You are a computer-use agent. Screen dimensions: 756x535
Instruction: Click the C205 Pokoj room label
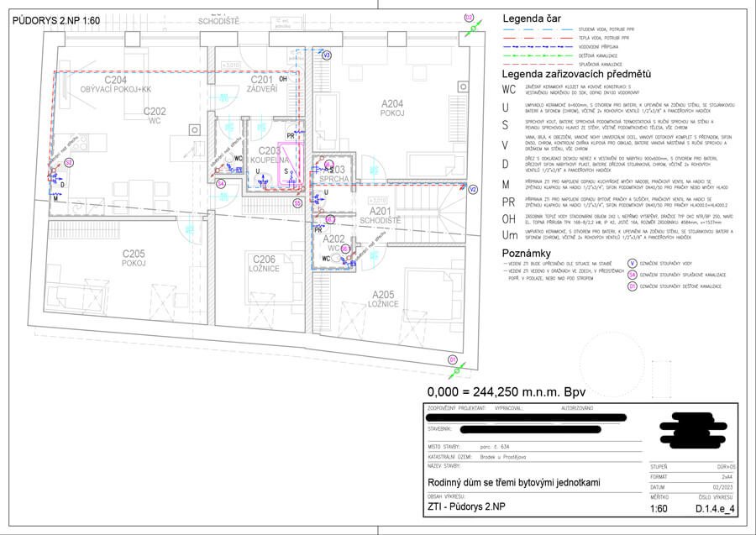134,258
